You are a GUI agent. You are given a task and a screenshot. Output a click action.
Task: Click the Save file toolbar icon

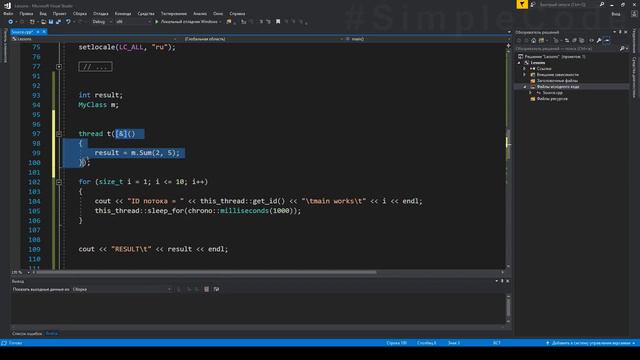51,22
